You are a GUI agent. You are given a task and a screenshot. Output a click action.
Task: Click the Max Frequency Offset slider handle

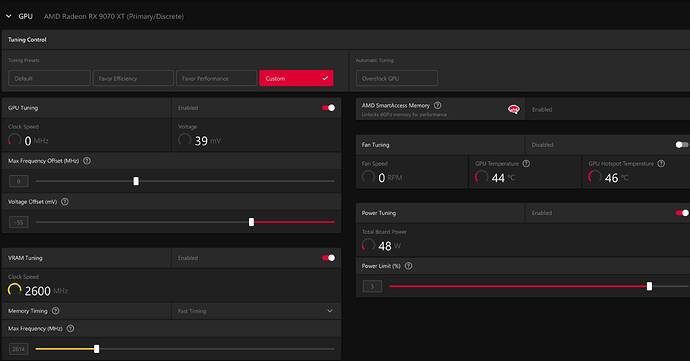(x=136, y=181)
